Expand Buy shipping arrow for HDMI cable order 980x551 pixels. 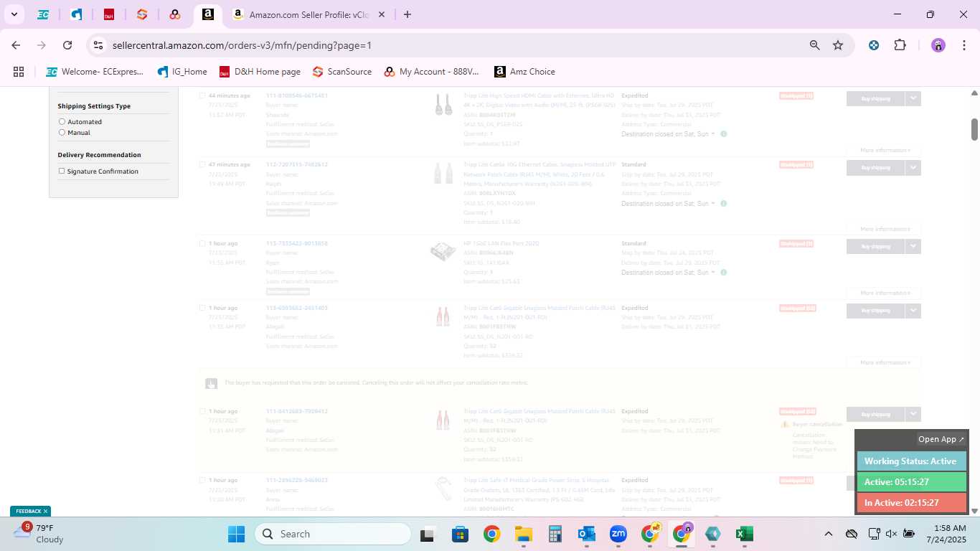[x=913, y=98]
